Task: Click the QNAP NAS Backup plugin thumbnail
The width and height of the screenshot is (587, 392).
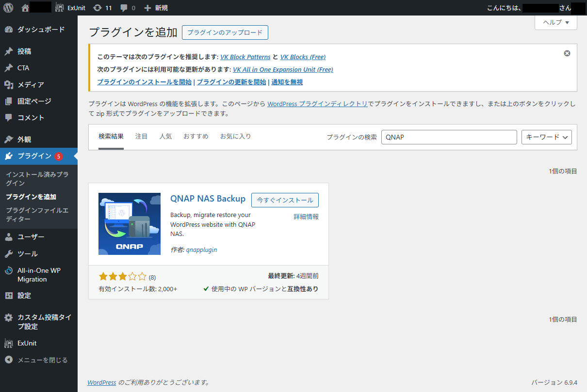Action: (x=130, y=224)
